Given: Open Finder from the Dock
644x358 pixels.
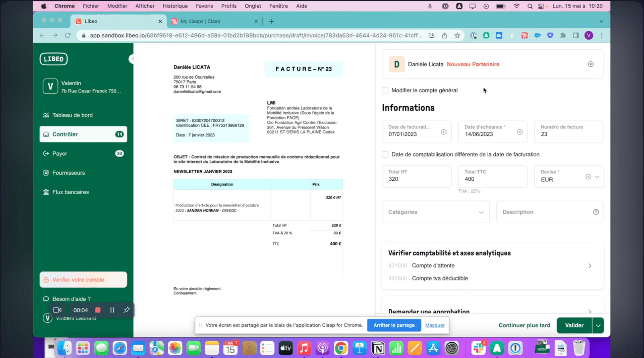Looking at the screenshot, I should tap(64, 348).
